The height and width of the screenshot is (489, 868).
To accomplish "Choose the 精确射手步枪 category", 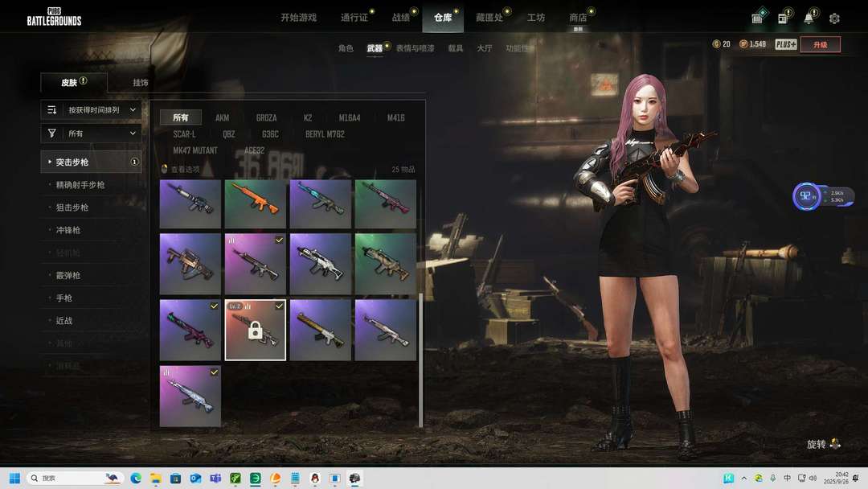I will coord(80,184).
